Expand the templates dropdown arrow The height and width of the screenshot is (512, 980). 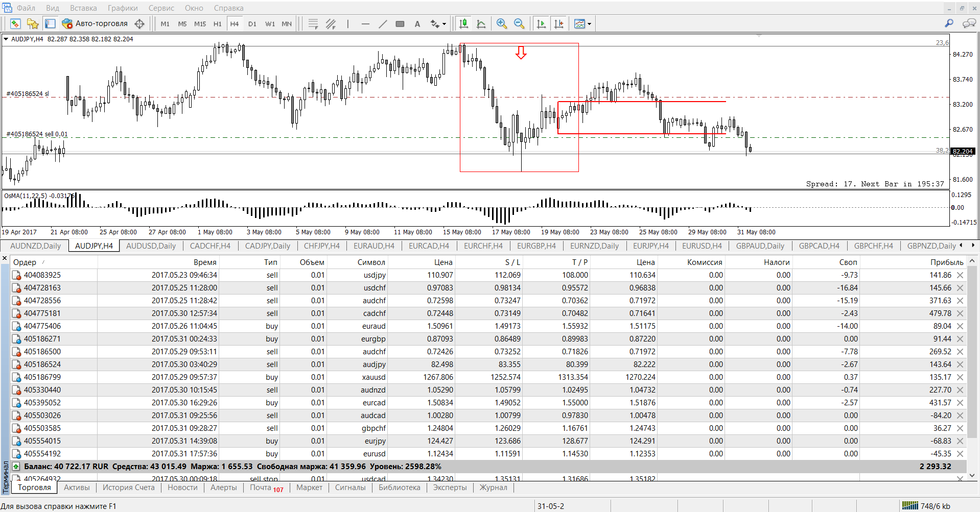pos(589,24)
